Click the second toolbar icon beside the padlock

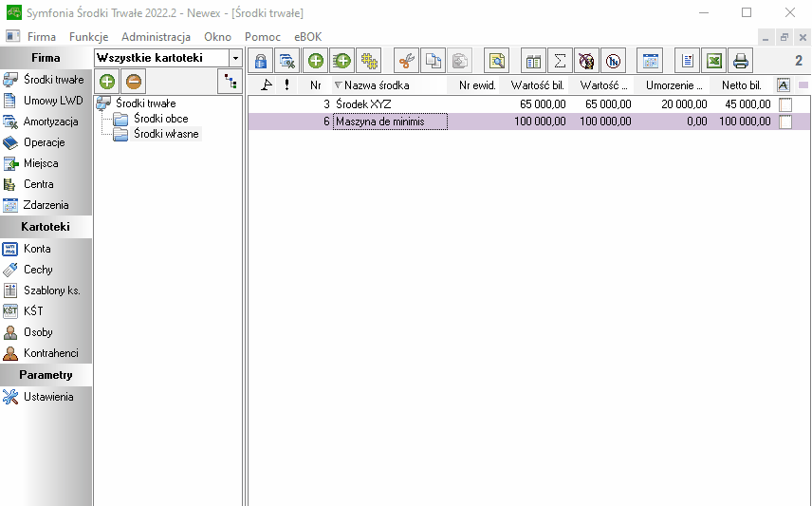coord(287,61)
